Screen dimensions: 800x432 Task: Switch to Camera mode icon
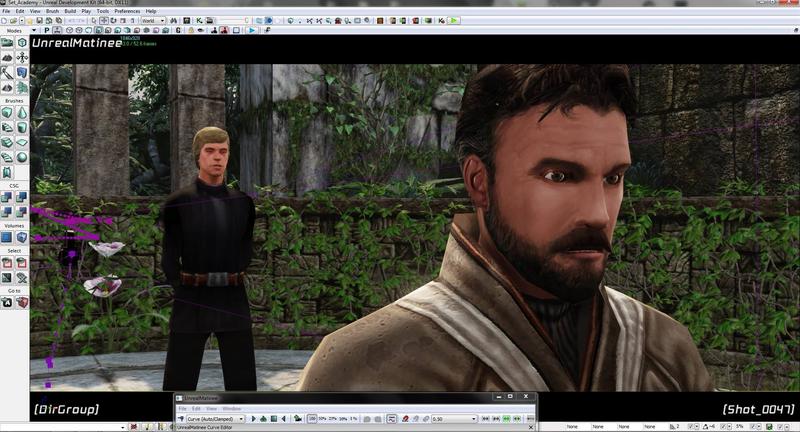coord(7,43)
